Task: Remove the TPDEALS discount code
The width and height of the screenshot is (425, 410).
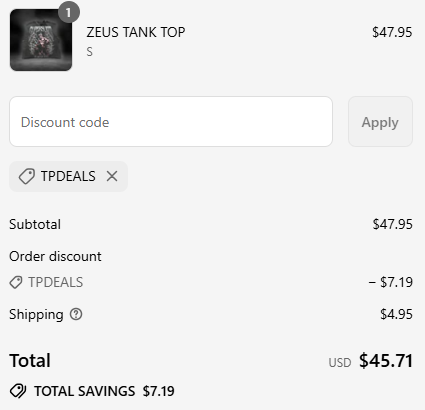Action: tap(112, 176)
